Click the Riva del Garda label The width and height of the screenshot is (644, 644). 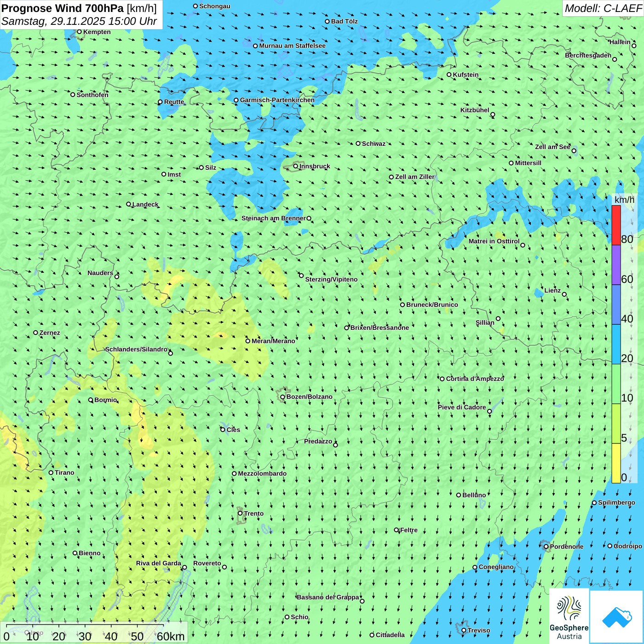click(x=159, y=563)
